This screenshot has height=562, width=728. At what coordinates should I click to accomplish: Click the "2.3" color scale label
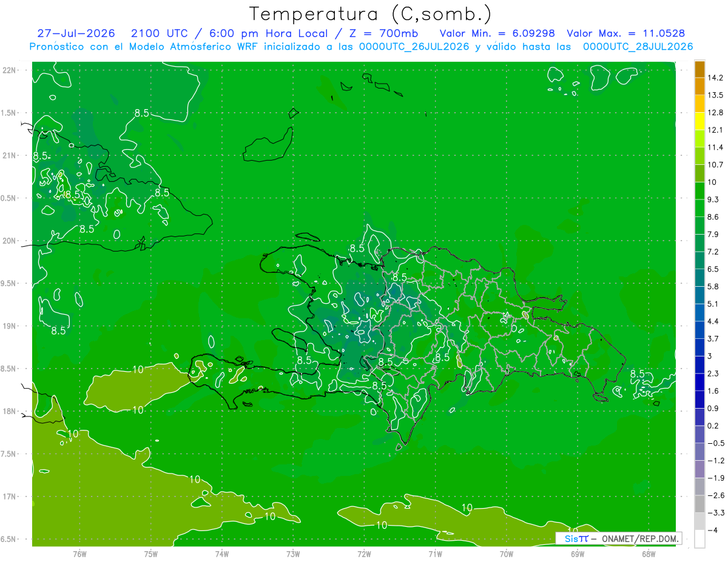[714, 373]
